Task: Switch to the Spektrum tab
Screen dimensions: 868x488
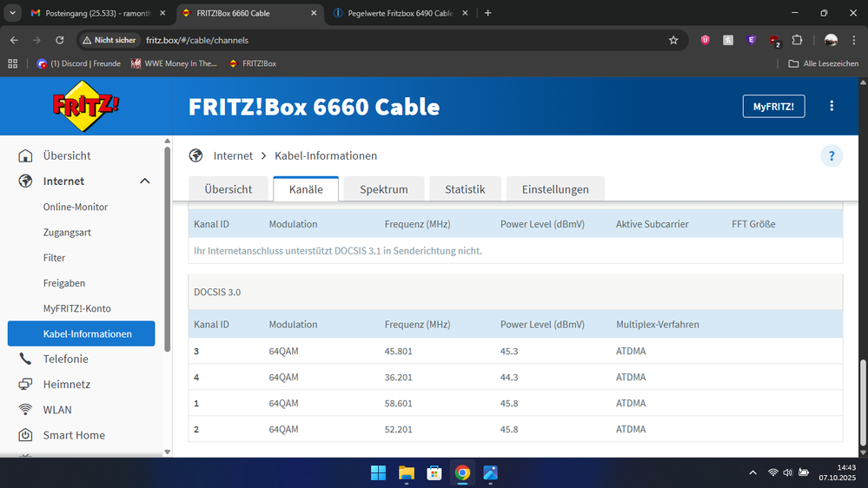Action: [x=384, y=189]
